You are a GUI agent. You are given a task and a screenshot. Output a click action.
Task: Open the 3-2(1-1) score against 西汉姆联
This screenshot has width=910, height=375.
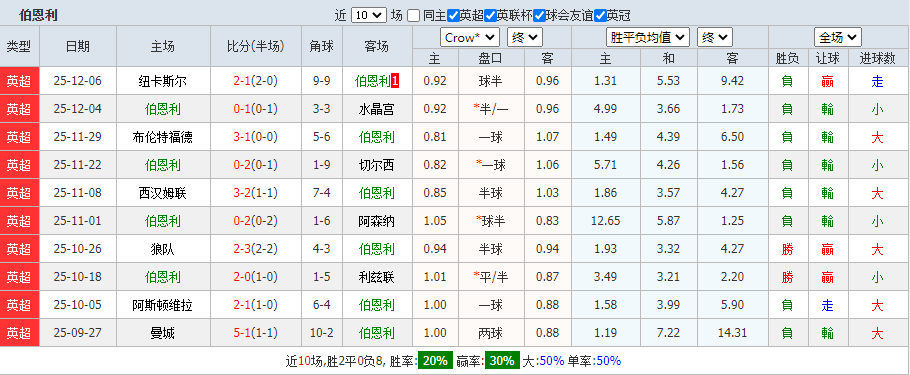coord(255,193)
